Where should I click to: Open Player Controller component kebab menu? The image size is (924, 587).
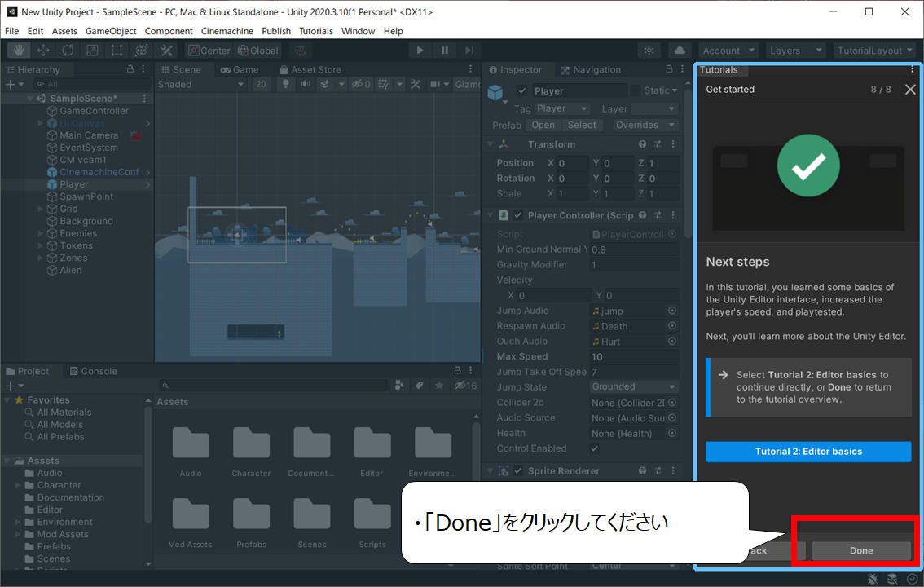point(673,216)
